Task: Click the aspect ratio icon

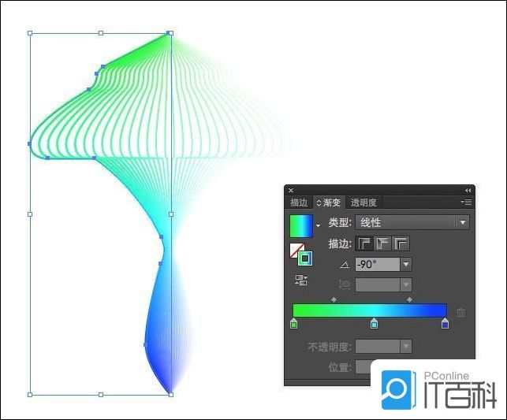Action: tap(345, 284)
